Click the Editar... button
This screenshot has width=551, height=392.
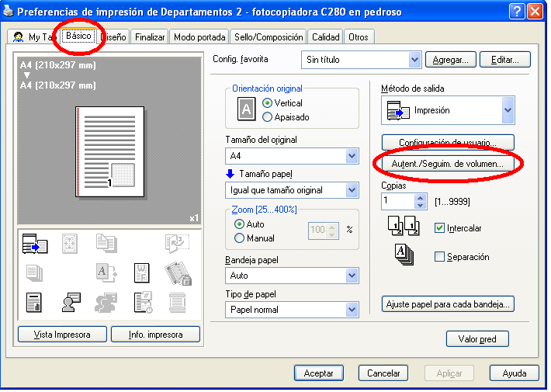505,60
